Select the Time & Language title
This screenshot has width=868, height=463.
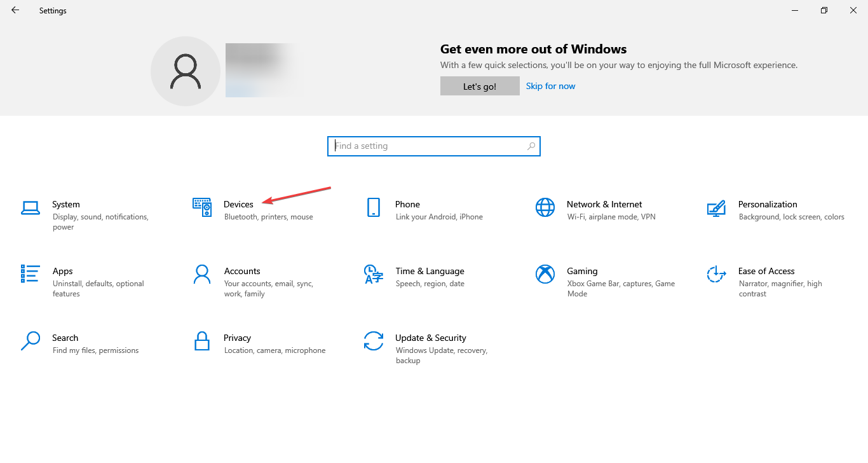(x=430, y=271)
